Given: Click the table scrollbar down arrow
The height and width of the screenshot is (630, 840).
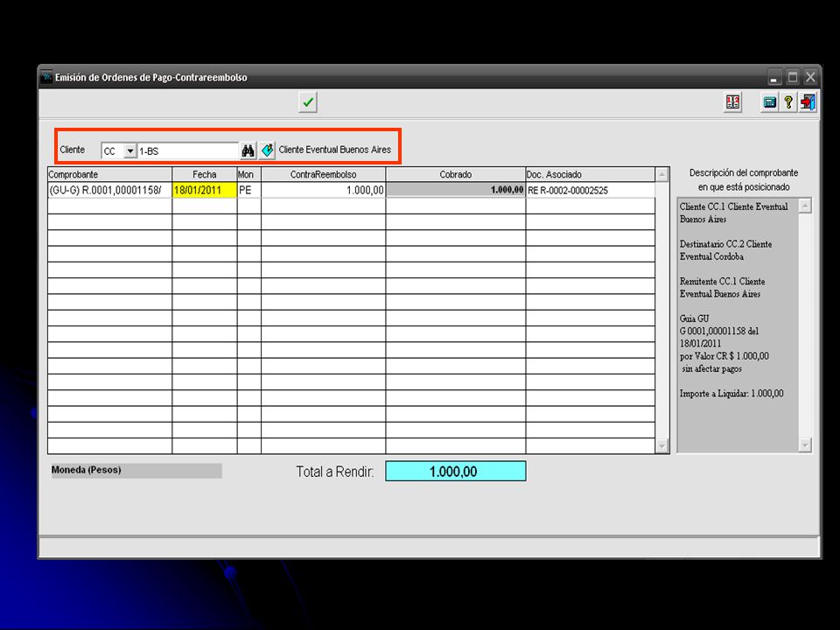Looking at the screenshot, I should [x=662, y=445].
